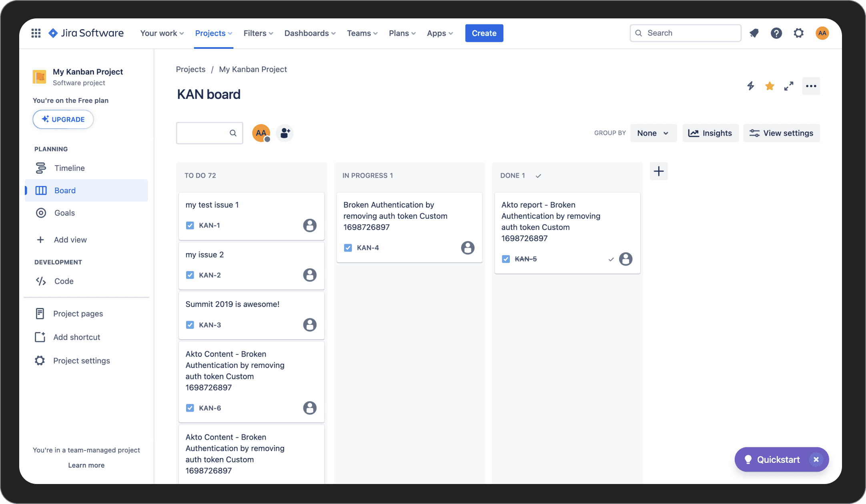
Task: Click the Fullscreen expand icon
Action: pyautogui.click(x=789, y=86)
